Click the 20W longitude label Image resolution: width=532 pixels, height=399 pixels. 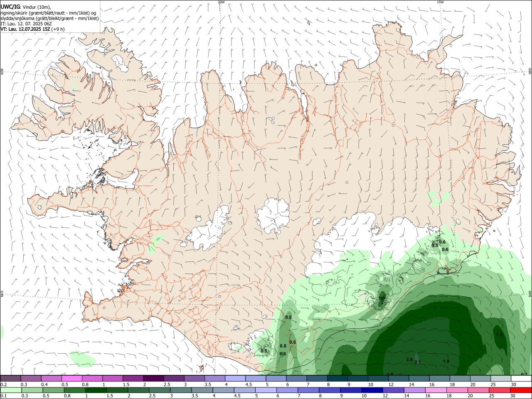[221, 2]
